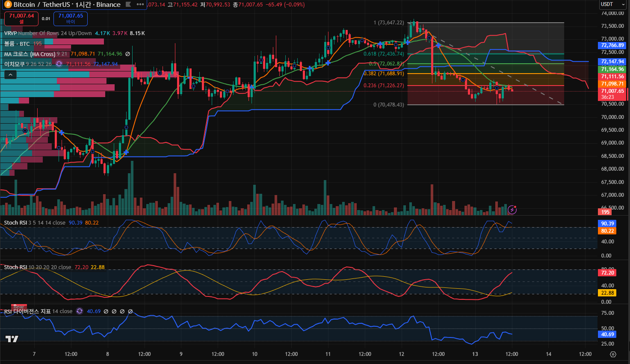
Task: Collapse the indicator legend with chevron-up button
Action: click(11, 74)
